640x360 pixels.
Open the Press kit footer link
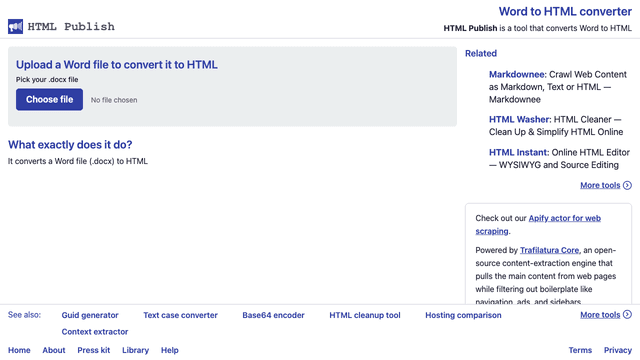point(93,350)
